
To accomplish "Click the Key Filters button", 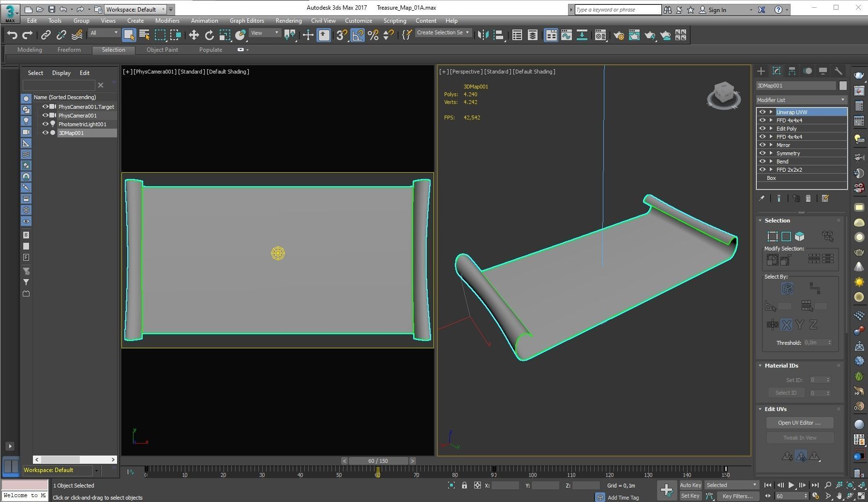I will point(737,496).
